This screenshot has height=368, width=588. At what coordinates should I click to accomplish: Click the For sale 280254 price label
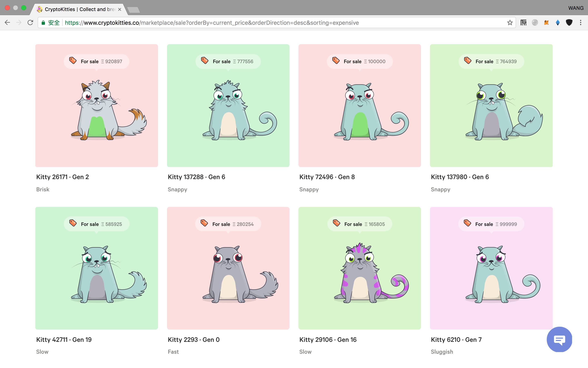(x=228, y=224)
